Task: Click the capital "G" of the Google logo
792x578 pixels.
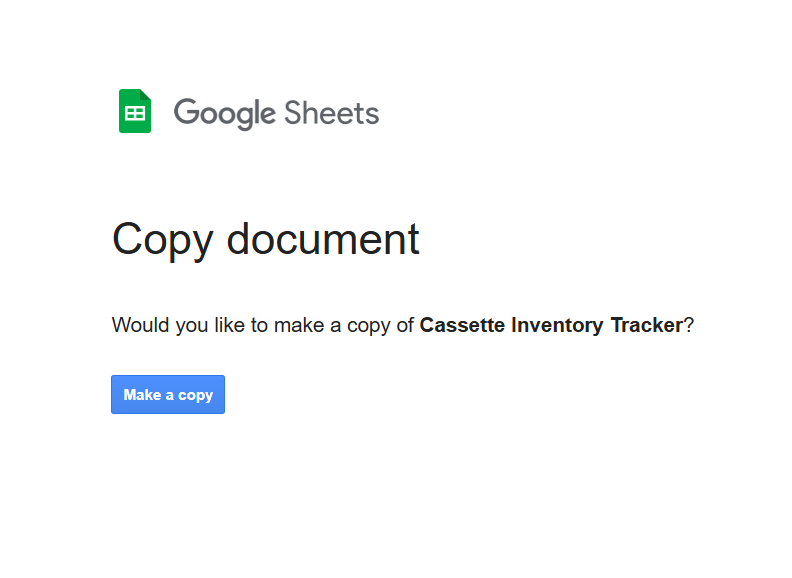Action: pyautogui.click(x=186, y=112)
